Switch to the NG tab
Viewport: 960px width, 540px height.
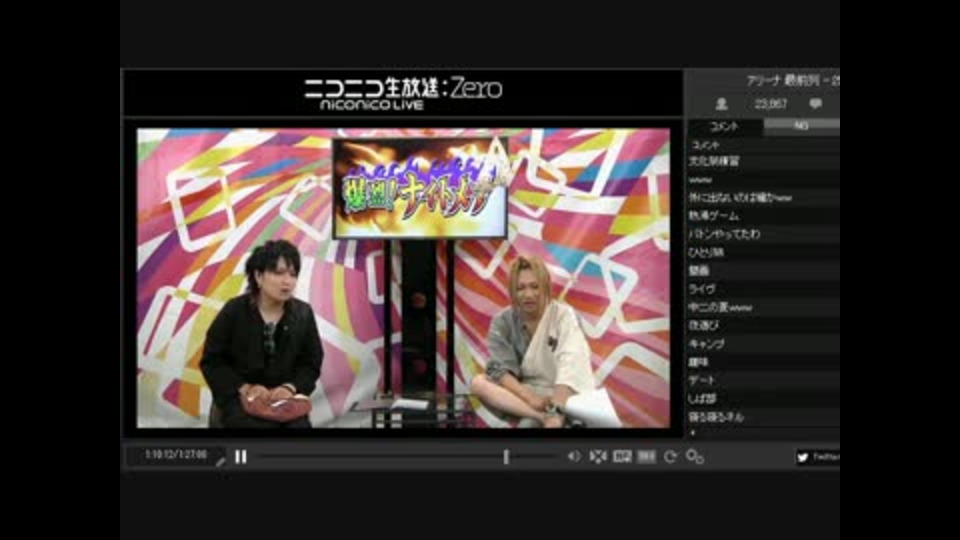(801, 126)
